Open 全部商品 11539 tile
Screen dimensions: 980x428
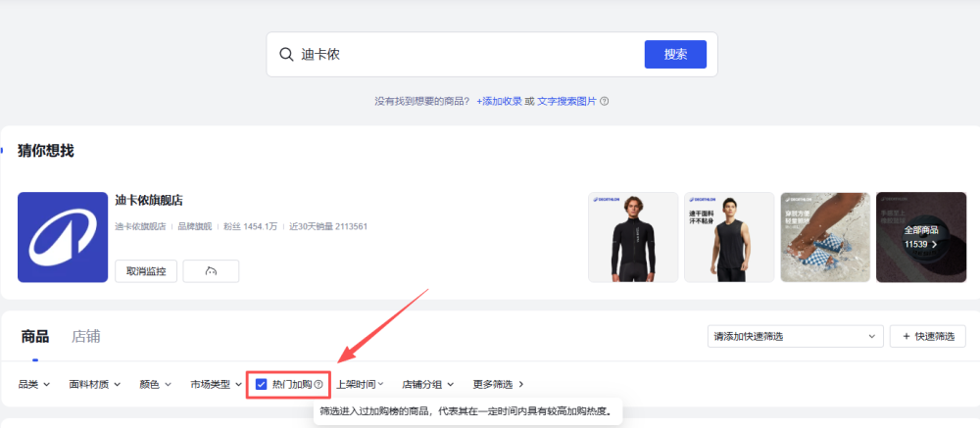pyautogui.click(x=921, y=237)
